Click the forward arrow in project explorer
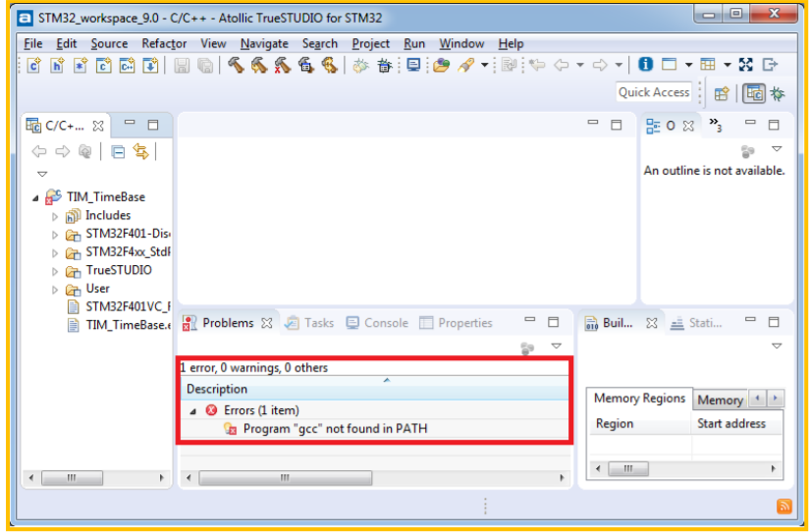The width and height of the screenshot is (810, 532). (63, 151)
